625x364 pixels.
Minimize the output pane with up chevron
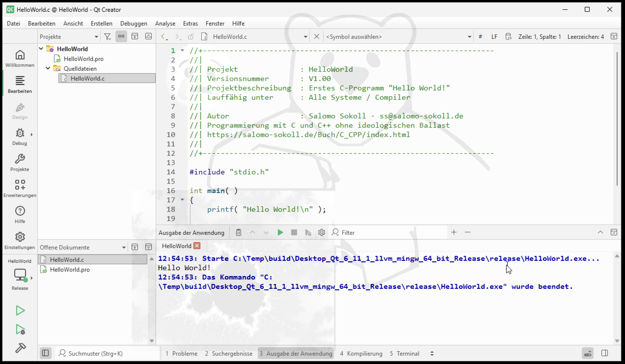(600, 232)
